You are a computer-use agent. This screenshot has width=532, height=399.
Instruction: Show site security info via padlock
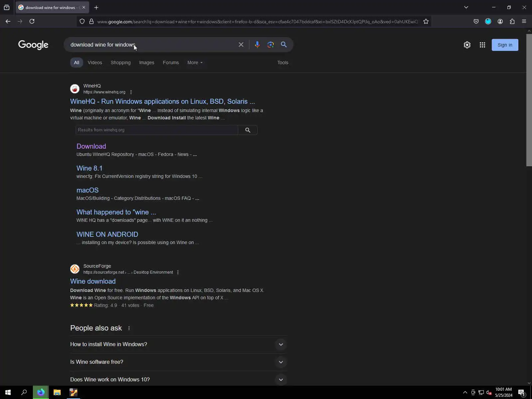click(x=91, y=21)
